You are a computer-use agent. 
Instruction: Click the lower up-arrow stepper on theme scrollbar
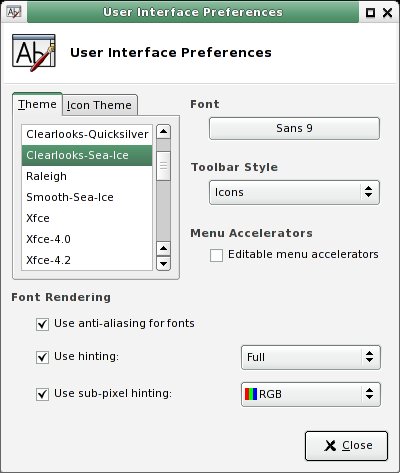pyautogui.click(x=163, y=249)
